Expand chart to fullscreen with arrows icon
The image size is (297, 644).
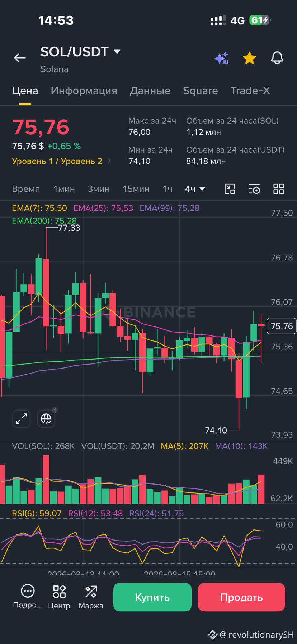(x=22, y=419)
